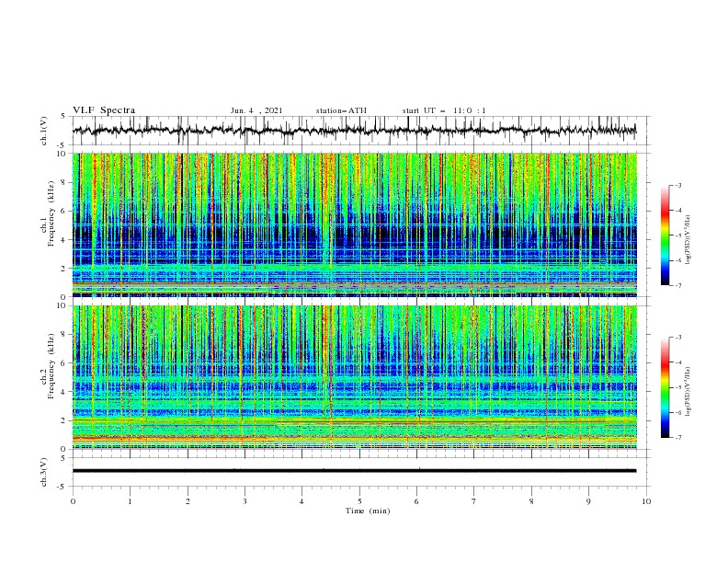Click the ch.2 spectrogram color bar

pos(665,387)
